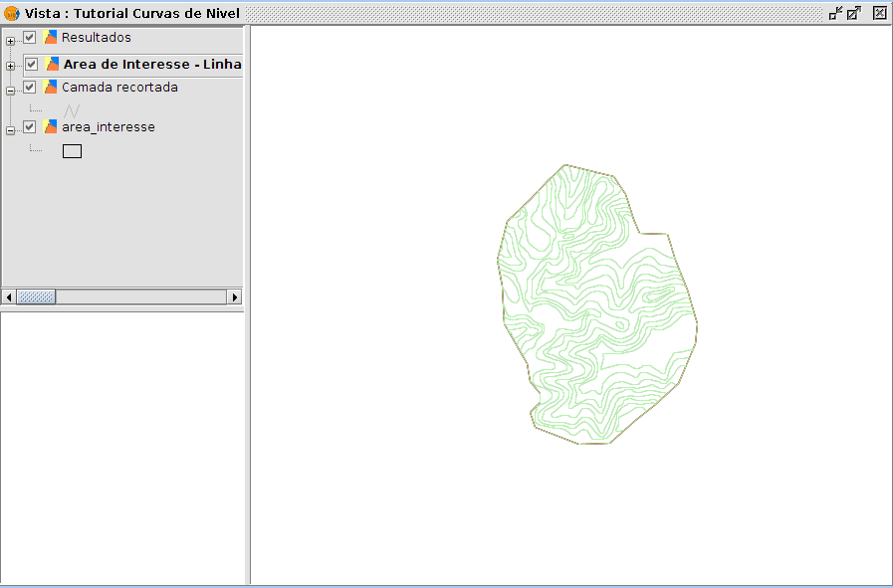This screenshot has height=588, width=893.
Task: Hide the Camada recortada layer
Action: coord(30,88)
